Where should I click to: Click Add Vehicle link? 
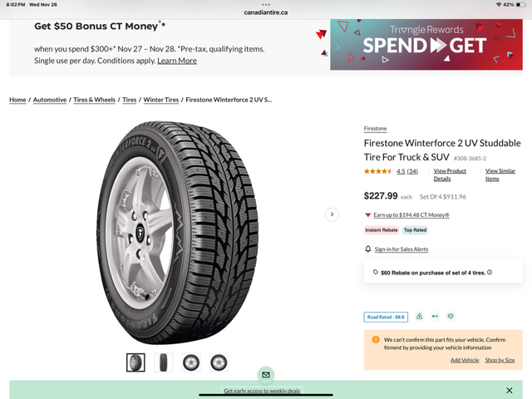click(x=465, y=360)
